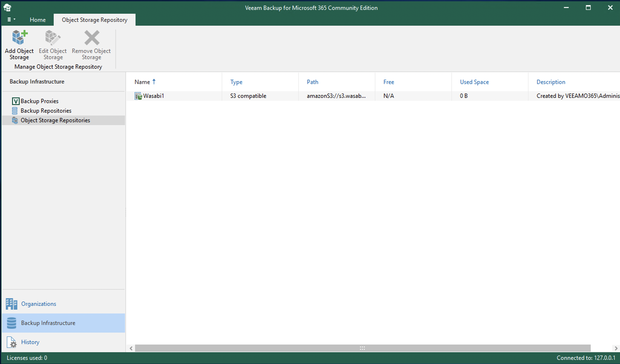
Task: Click the Backup Proxies V icon
Action: pyautogui.click(x=16, y=101)
